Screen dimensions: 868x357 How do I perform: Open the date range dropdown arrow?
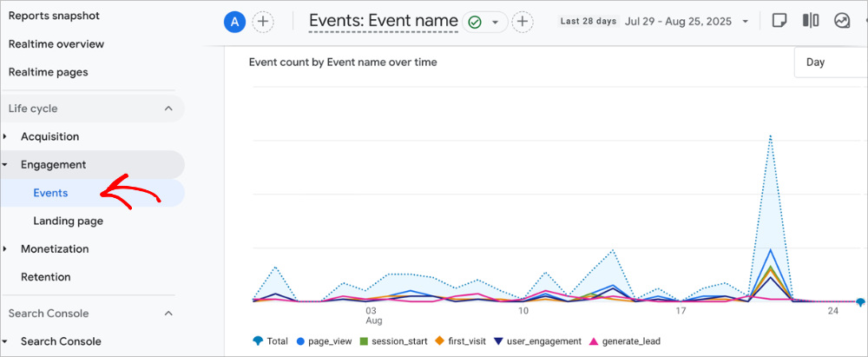(x=745, y=23)
